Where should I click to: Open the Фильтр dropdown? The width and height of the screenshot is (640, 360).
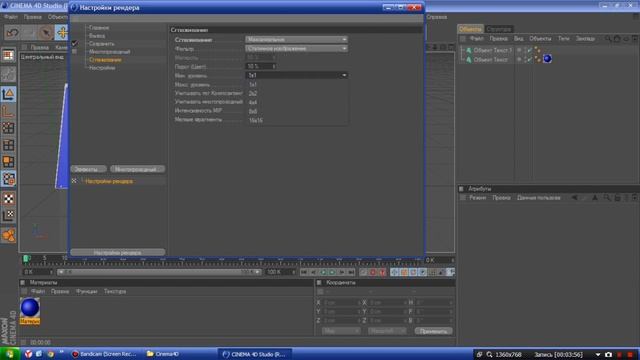click(x=297, y=49)
